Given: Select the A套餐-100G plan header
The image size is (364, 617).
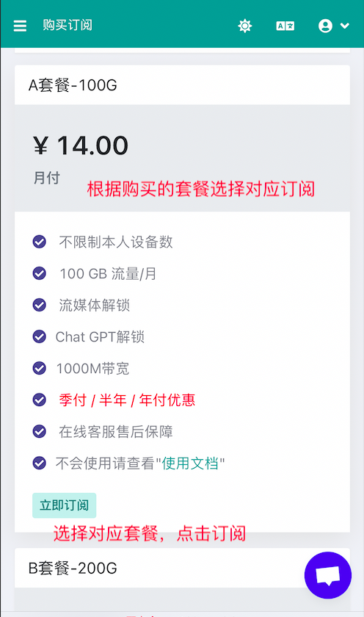Looking at the screenshot, I should pyautogui.click(x=182, y=85).
